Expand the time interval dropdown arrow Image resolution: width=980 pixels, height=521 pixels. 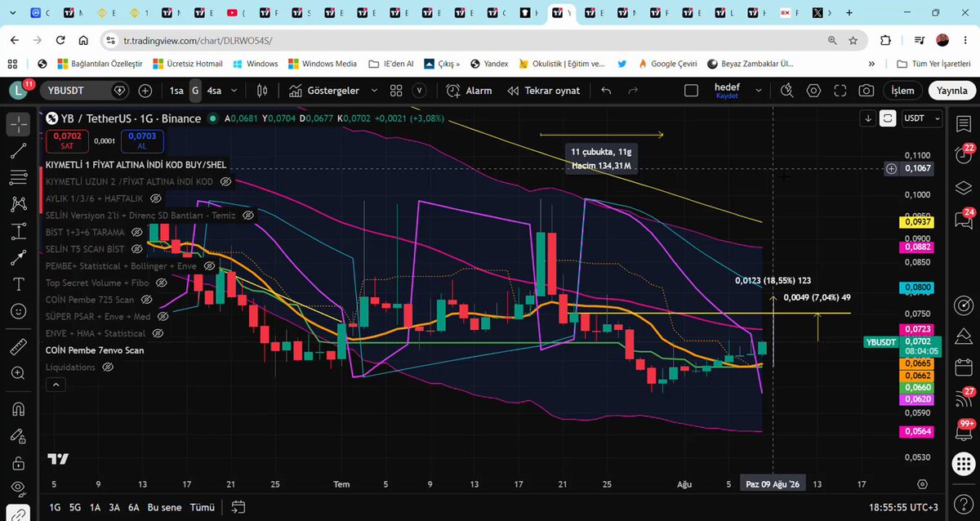click(235, 91)
